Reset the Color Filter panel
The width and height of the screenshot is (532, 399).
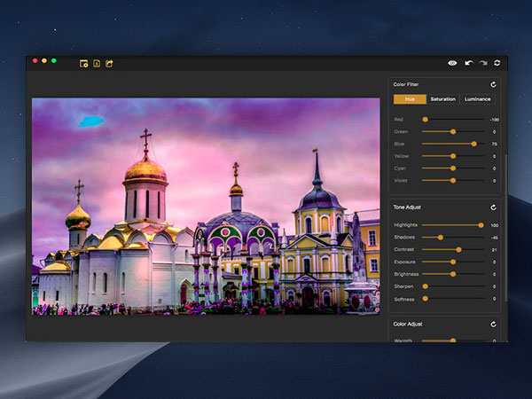[493, 84]
